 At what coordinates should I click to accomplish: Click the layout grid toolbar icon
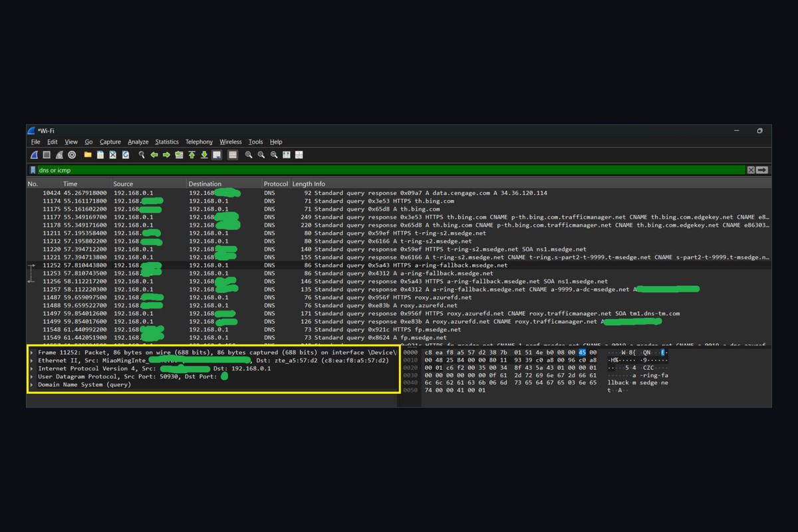click(299, 154)
